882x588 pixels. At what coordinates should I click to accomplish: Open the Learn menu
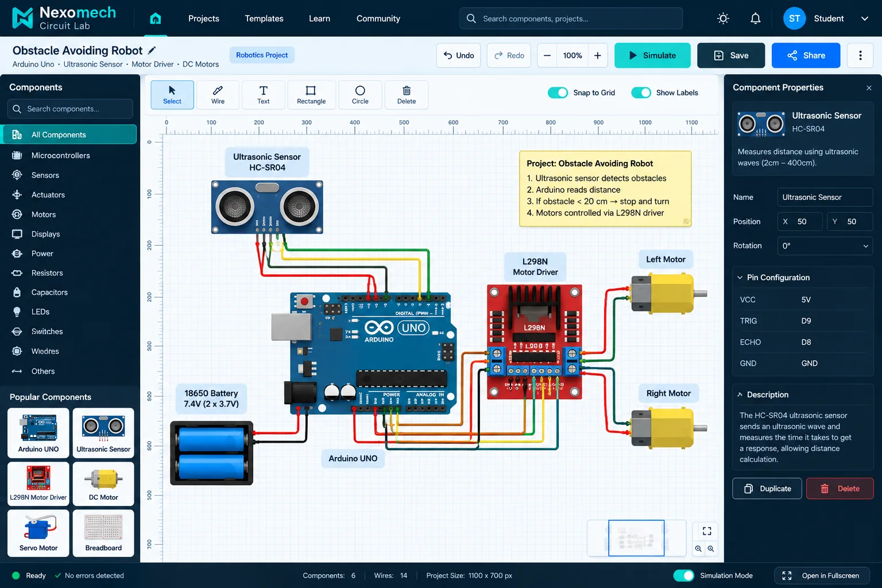coord(319,18)
